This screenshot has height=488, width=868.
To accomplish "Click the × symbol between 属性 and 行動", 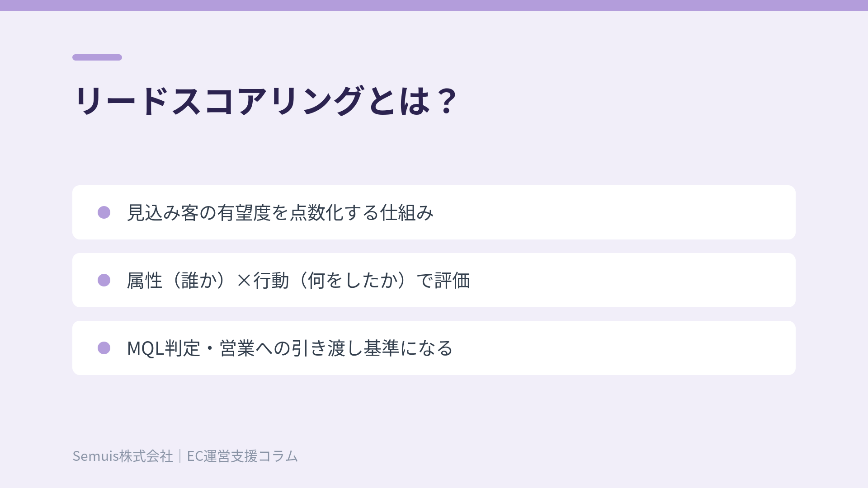I will pos(244,281).
